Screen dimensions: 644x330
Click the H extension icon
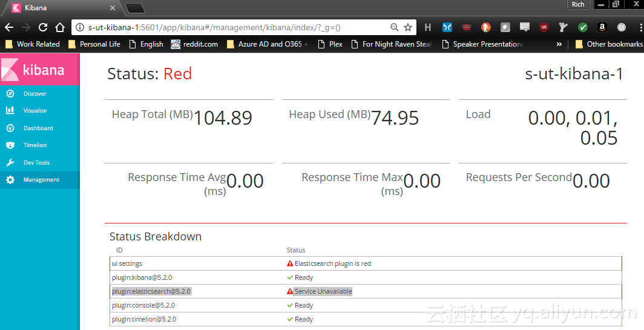point(427,27)
